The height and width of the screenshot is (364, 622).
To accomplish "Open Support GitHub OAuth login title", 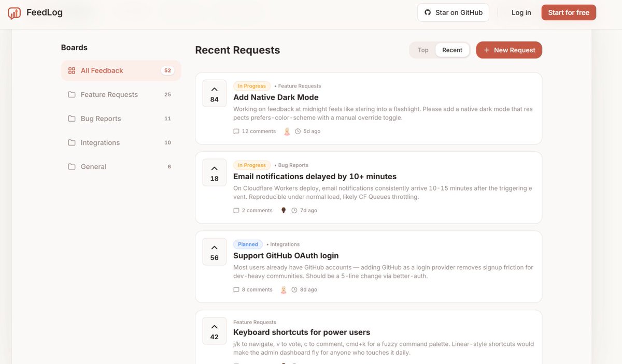I will pyautogui.click(x=286, y=256).
